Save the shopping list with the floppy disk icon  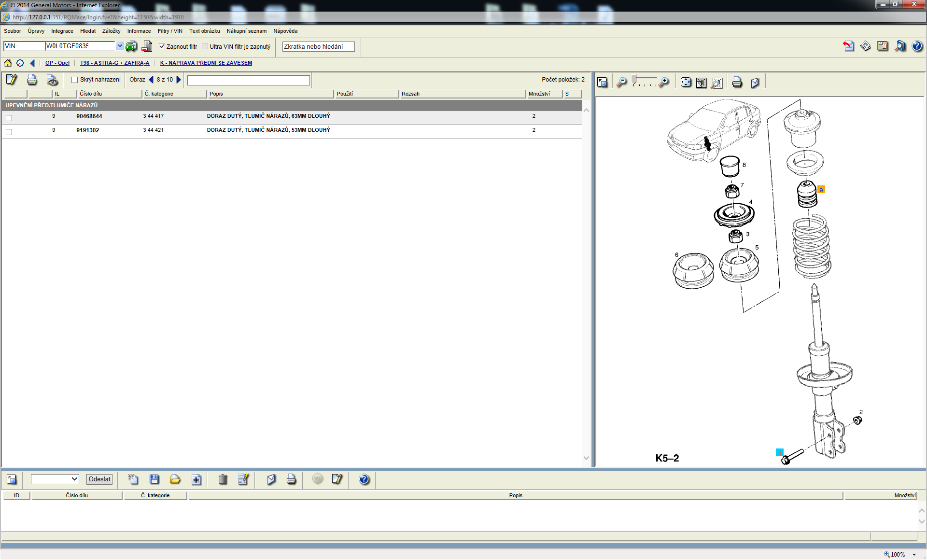[x=154, y=479]
